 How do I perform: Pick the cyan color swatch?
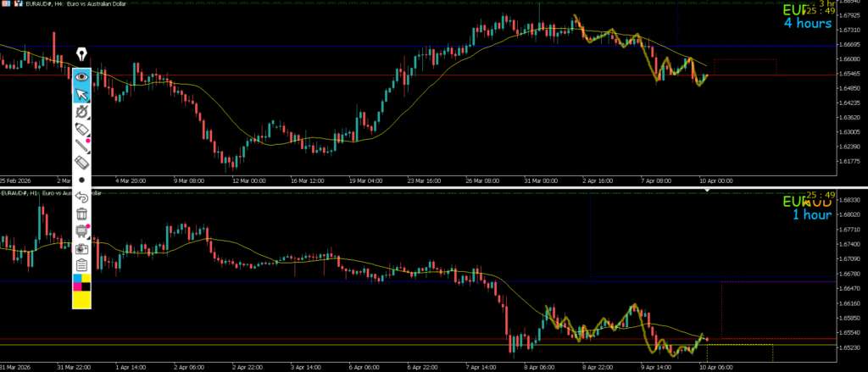[x=77, y=279]
